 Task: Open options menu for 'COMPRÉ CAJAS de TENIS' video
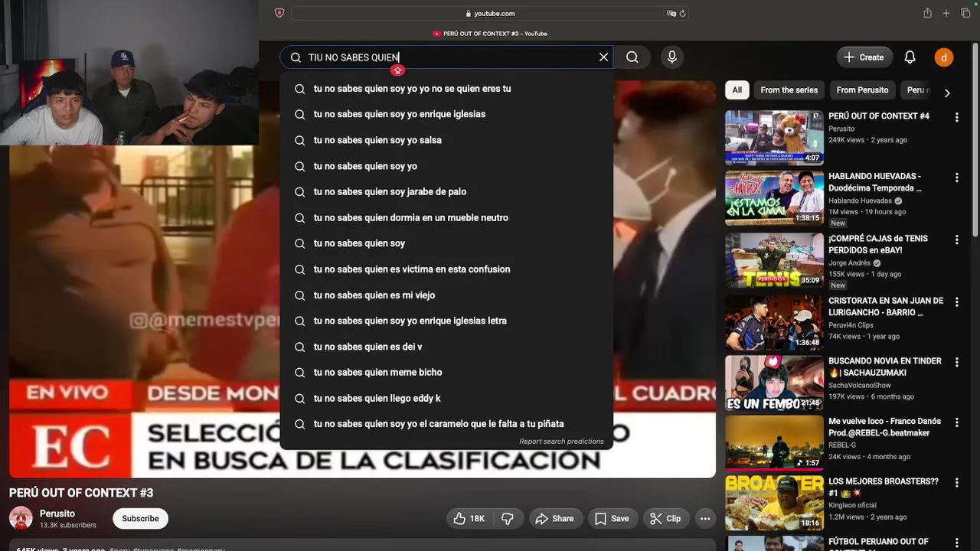pos(956,240)
